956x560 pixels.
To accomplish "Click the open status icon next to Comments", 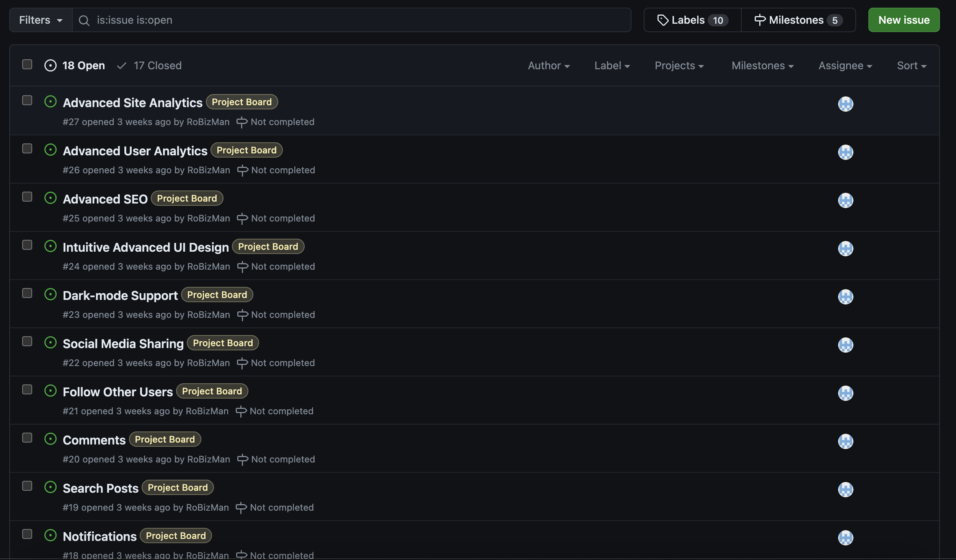I will click(51, 439).
